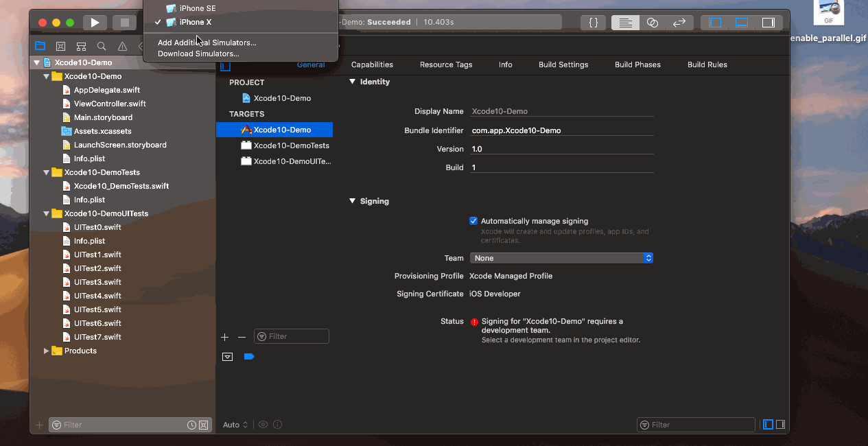Collapse the Xcode10-Demo source group
This screenshot has width=868, height=446.
[46, 76]
